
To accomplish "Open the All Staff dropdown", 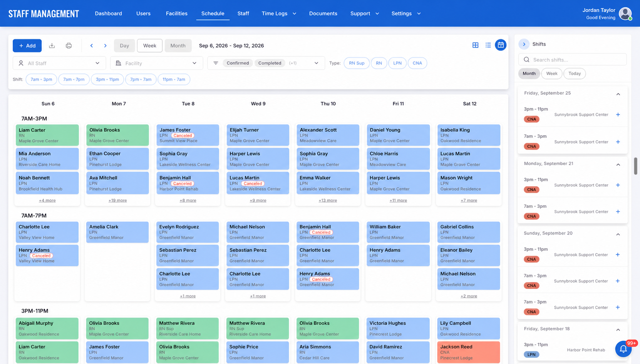I will coord(59,63).
